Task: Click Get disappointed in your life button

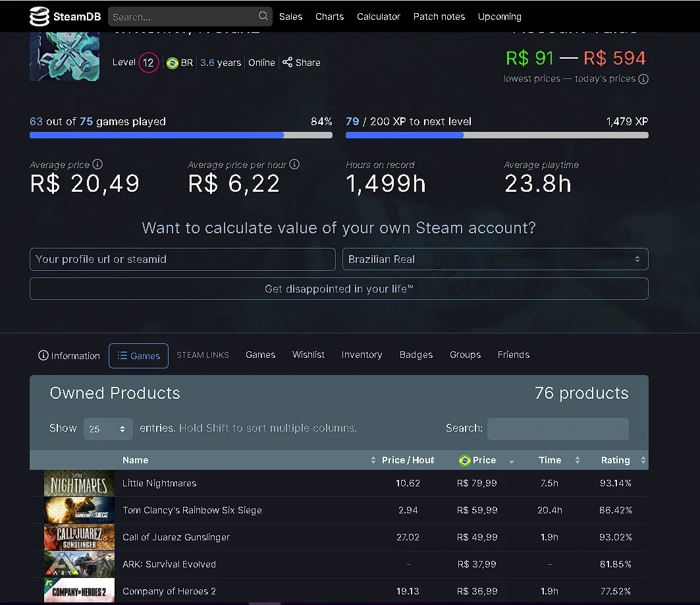Action: pyautogui.click(x=339, y=289)
